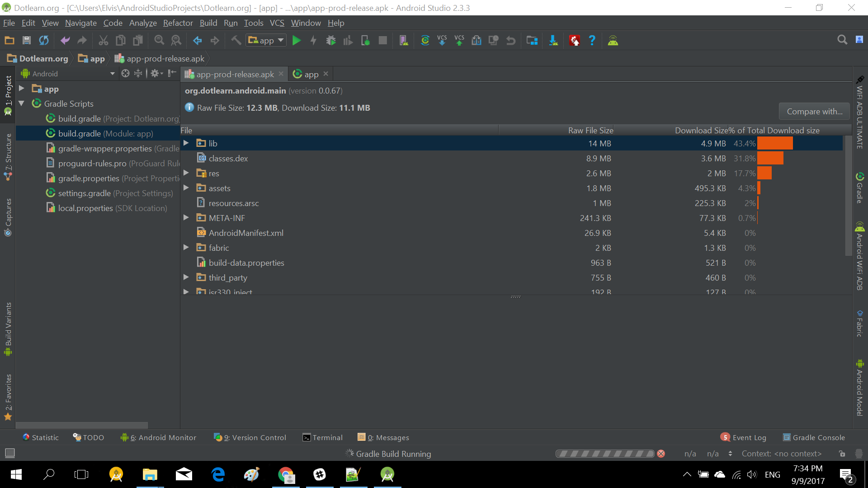Click the Synchronize refresh toolbar icon
Screen dimensions: 868x488
coord(44,41)
